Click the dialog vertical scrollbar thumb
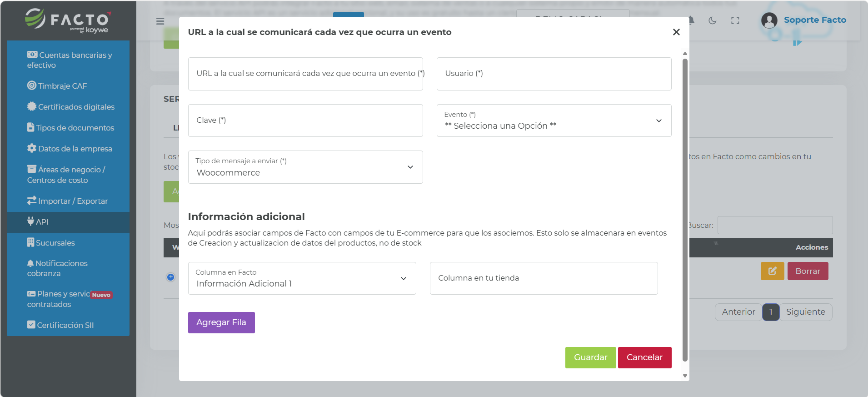 [x=685, y=210]
